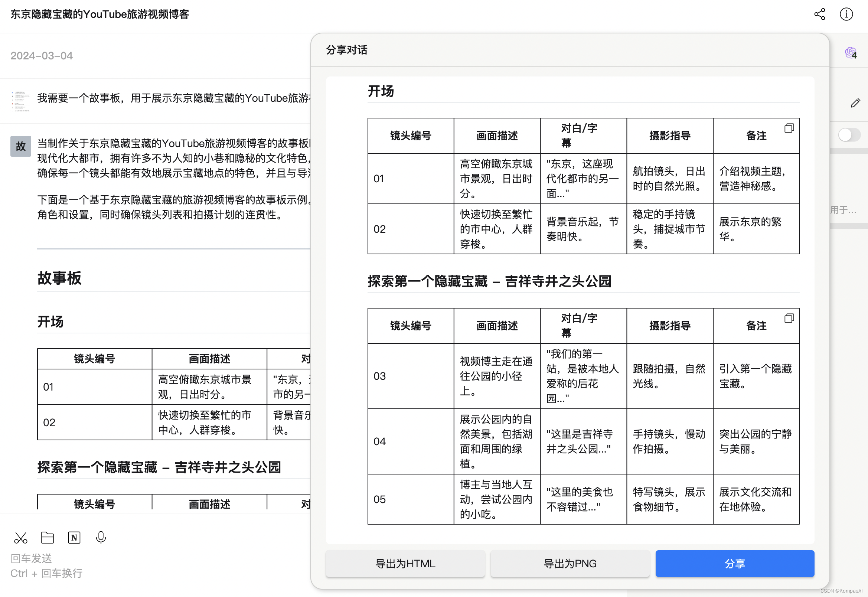Click the 分享对话 dialog title
The width and height of the screenshot is (868, 597).
click(347, 50)
